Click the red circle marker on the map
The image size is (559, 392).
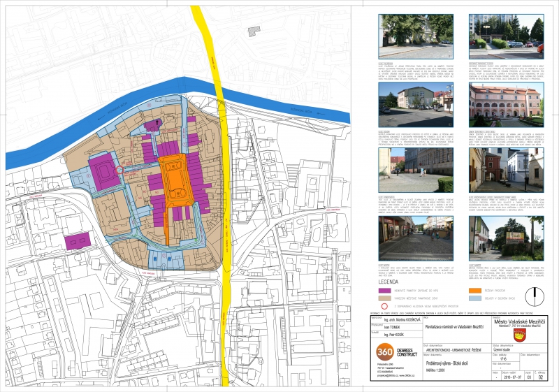tap(119, 170)
